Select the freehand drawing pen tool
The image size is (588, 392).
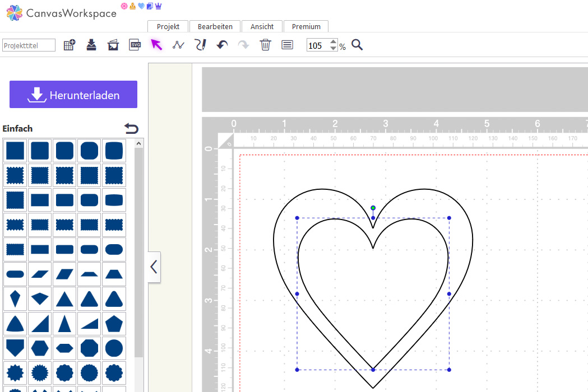200,45
